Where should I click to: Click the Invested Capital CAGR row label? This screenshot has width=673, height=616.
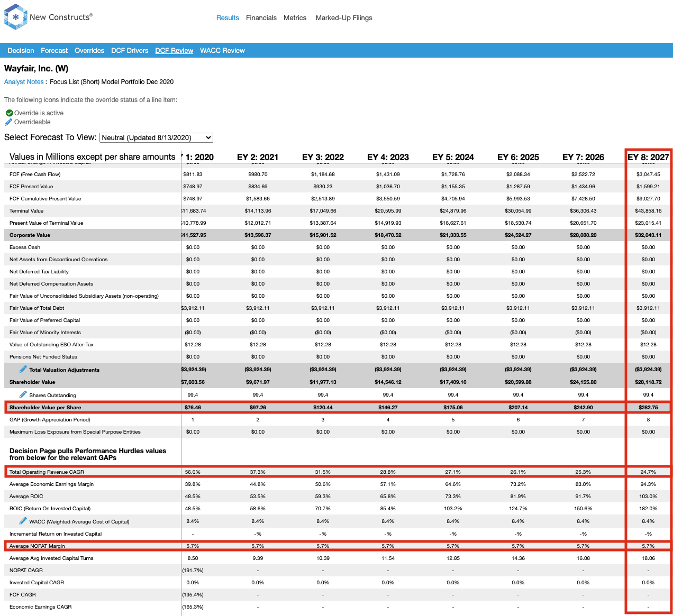pos(37,583)
